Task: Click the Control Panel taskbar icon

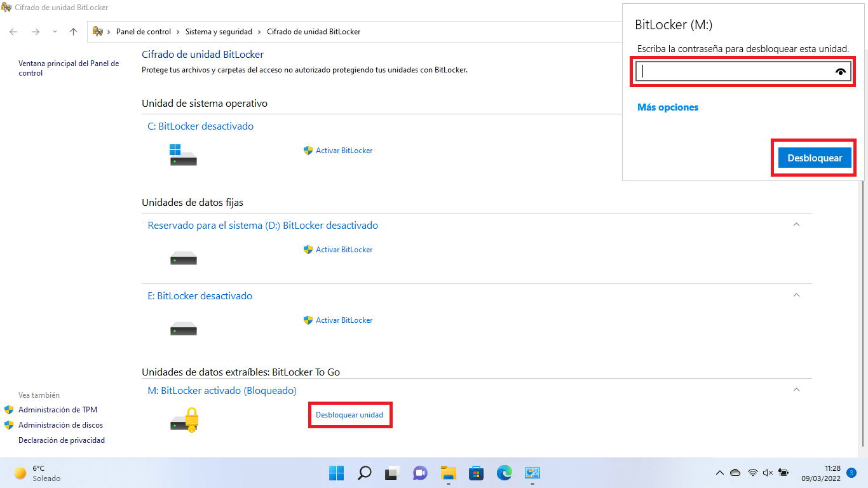Action: click(x=532, y=473)
